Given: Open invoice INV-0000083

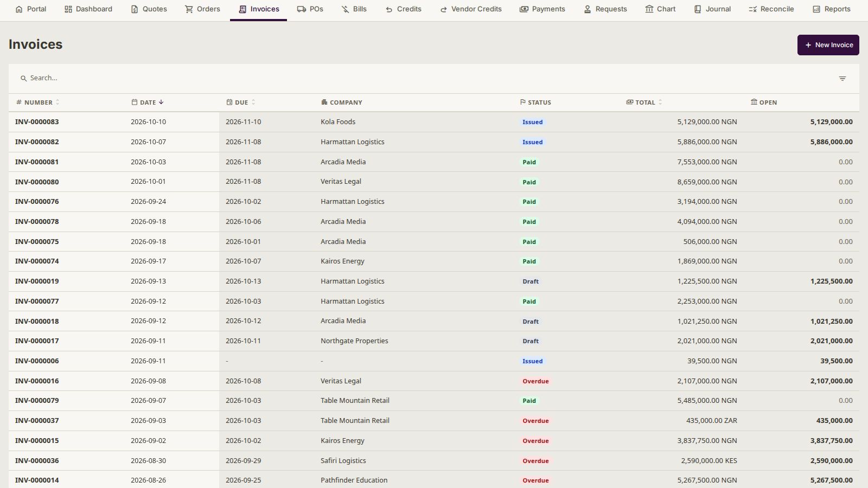Looking at the screenshot, I should click(37, 122).
